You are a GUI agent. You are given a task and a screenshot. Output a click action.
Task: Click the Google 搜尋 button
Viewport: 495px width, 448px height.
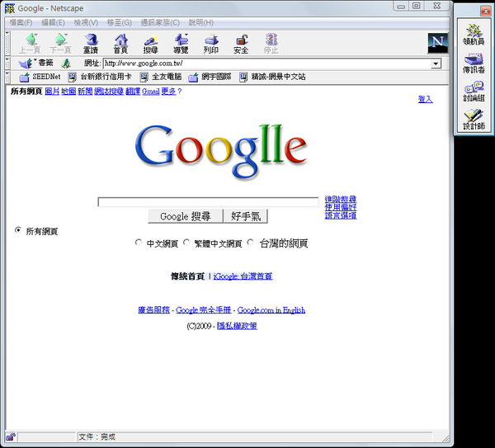[x=186, y=216]
